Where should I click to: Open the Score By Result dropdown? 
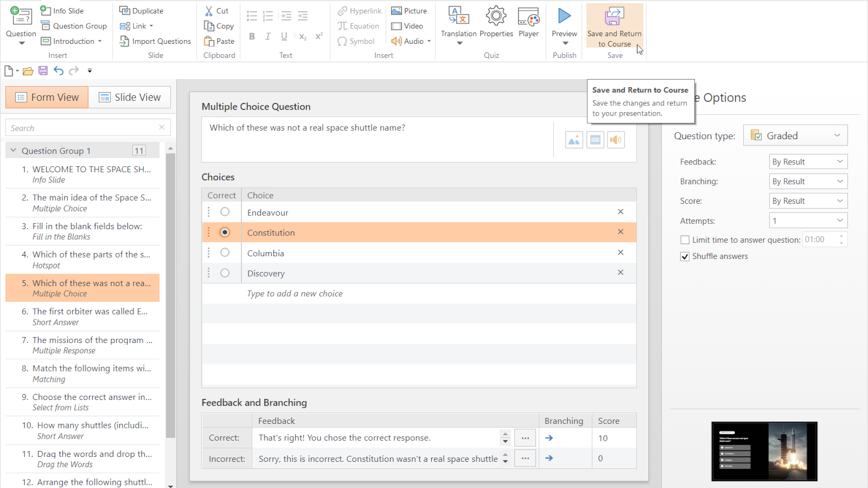(x=808, y=201)
